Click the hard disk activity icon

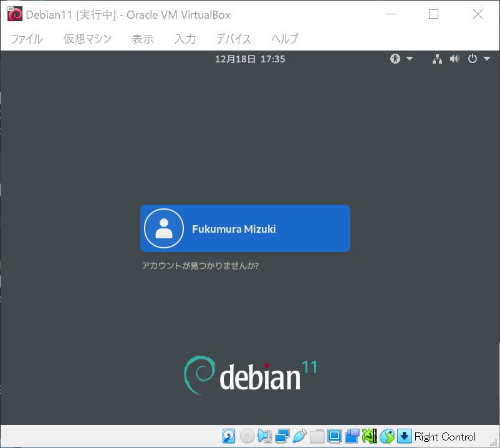click(229, 436)
